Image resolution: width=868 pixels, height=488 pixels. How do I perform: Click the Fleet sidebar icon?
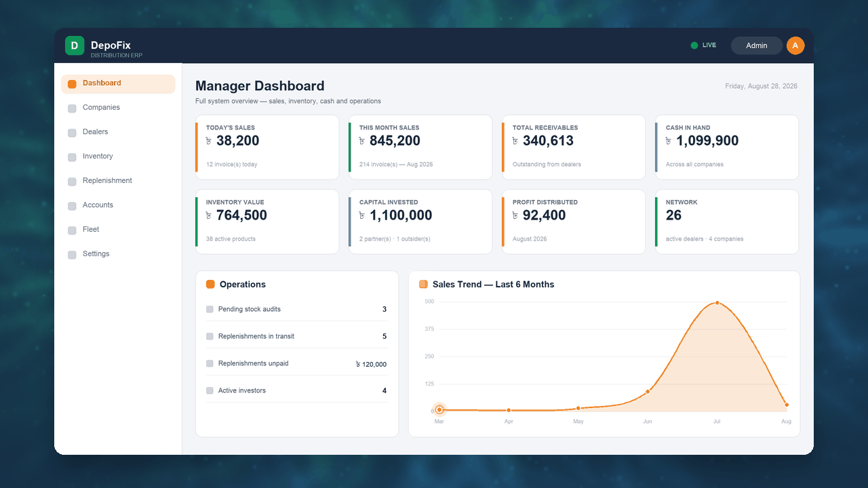72,230
